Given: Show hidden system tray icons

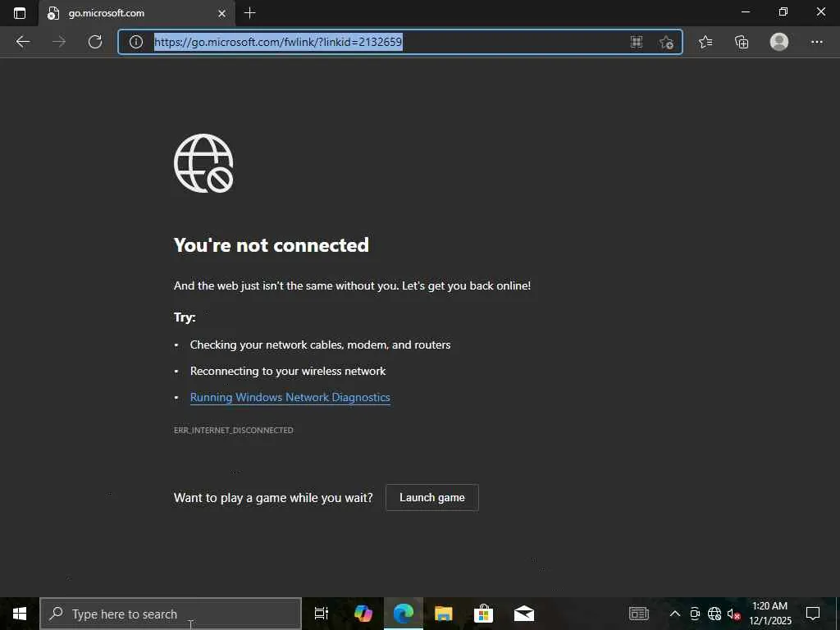Looking at the screenshot, I should pyautogui.click(x=675, y=614).
